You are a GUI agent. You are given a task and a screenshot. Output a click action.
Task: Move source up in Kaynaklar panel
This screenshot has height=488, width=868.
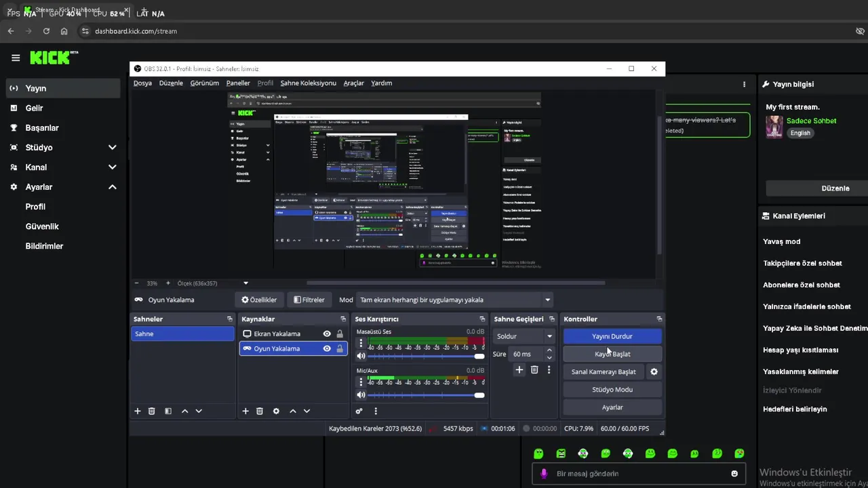tap(293, 411)
